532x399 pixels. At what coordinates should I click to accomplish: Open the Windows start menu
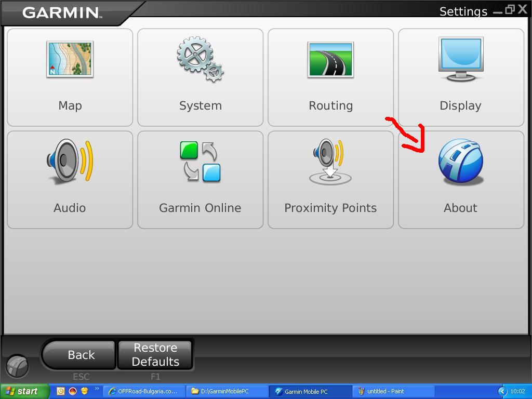24,391
